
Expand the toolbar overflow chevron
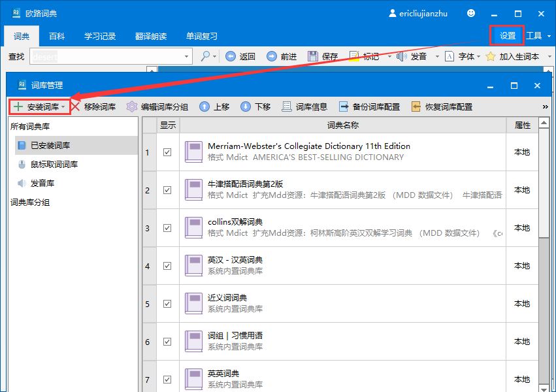(x=546, y=106)
